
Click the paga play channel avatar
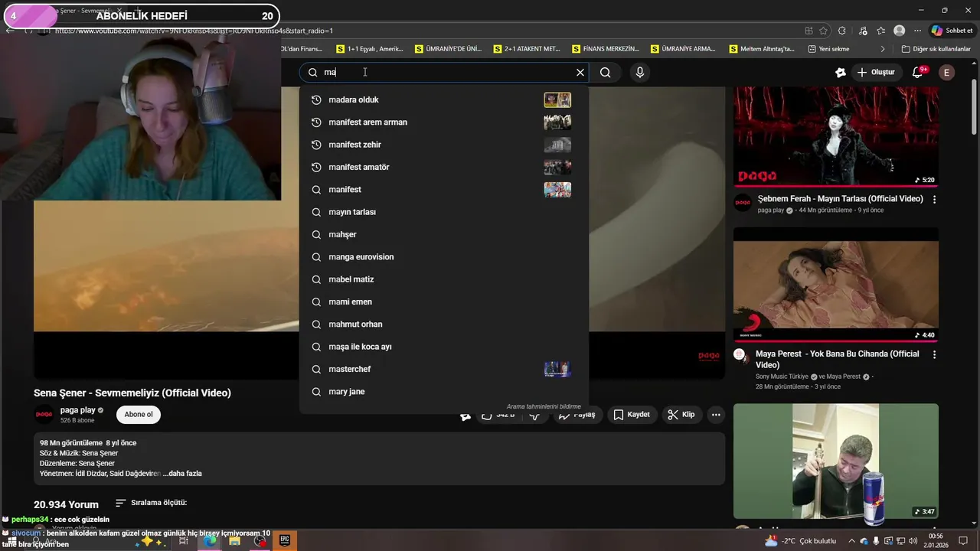(44, 415)
